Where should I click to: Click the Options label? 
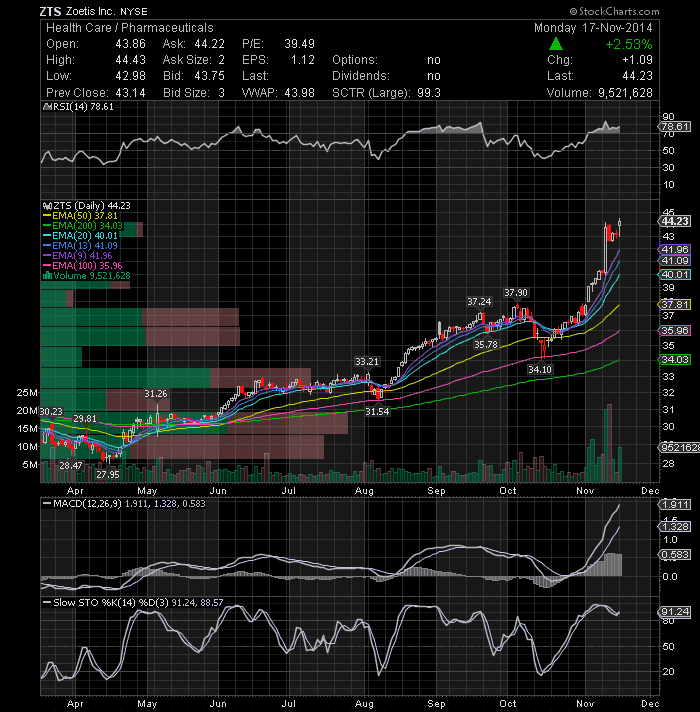[x=355, y=60]
